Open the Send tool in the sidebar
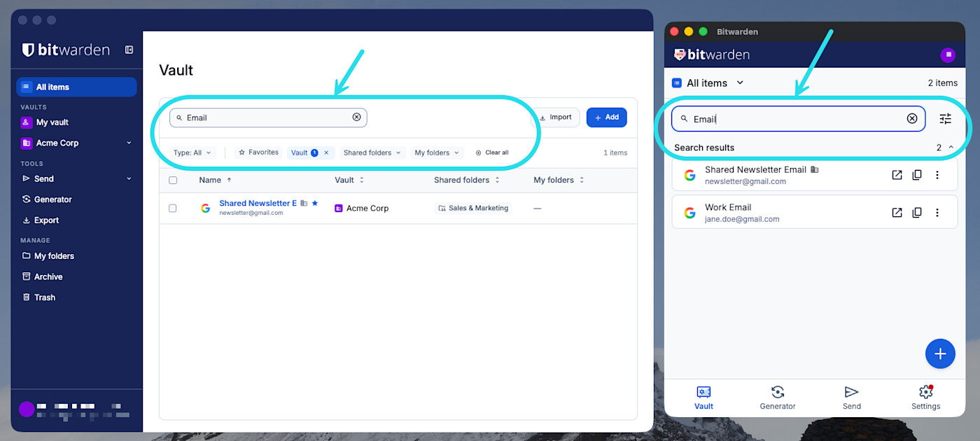Viewport: 980px width, 441px height. coord(44,178)
